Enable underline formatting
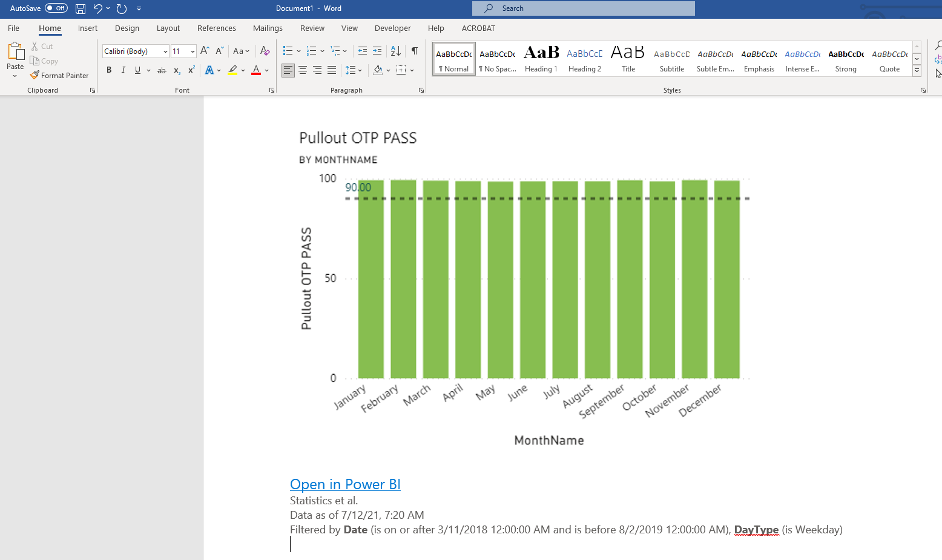Viewport: 942px width, 560px height. coord(137,70)
